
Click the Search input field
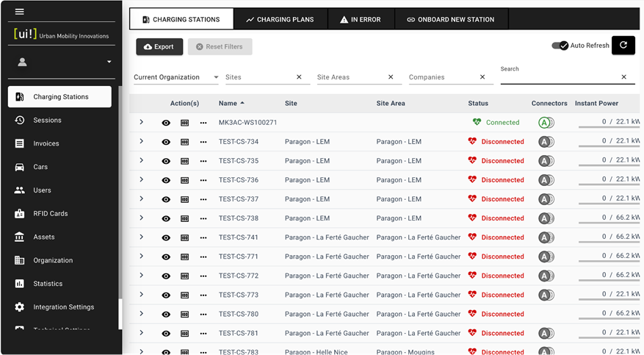coord(558,77)
